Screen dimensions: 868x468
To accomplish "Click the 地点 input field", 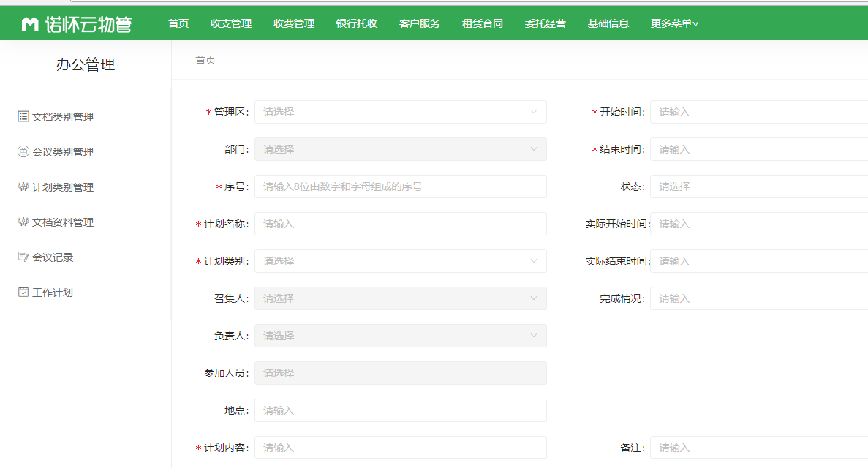I will click(400, 410).
